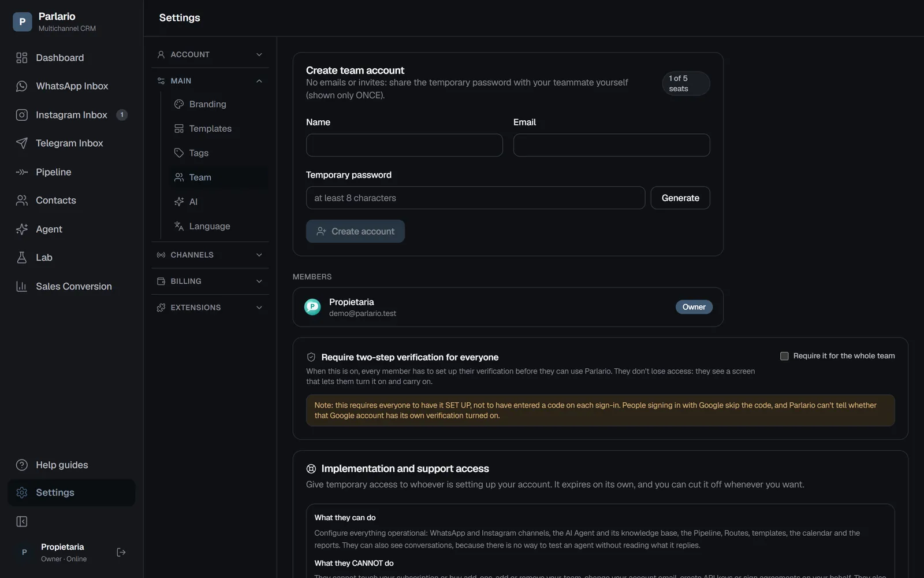Enable Require it for the whole team
Screen dimensions: 924x578
(x=784, y=356)
